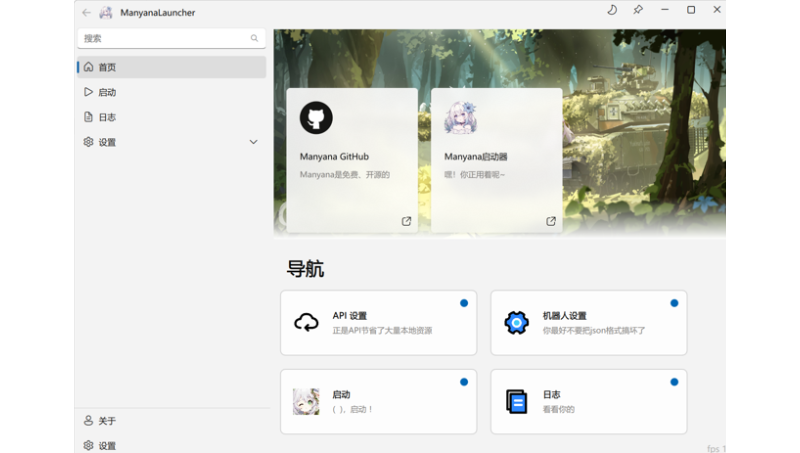Image resolution: width=800 pixels, height=453 pixels.
Task: Click the magnifier icon in search box
Action: [x=254, y=38]
